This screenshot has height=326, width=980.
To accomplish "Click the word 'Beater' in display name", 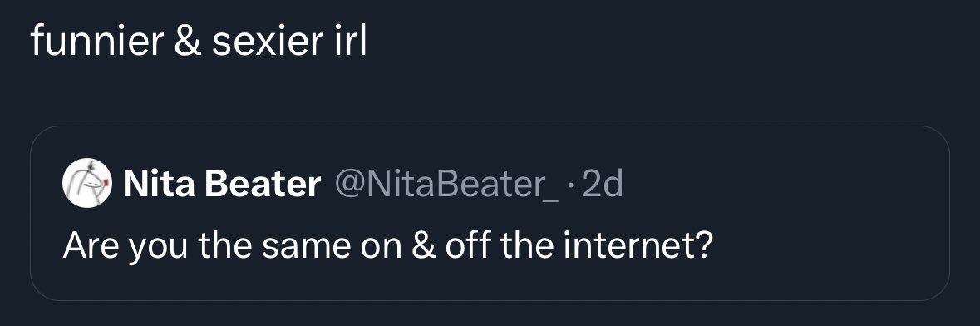I will click(263, 184).
